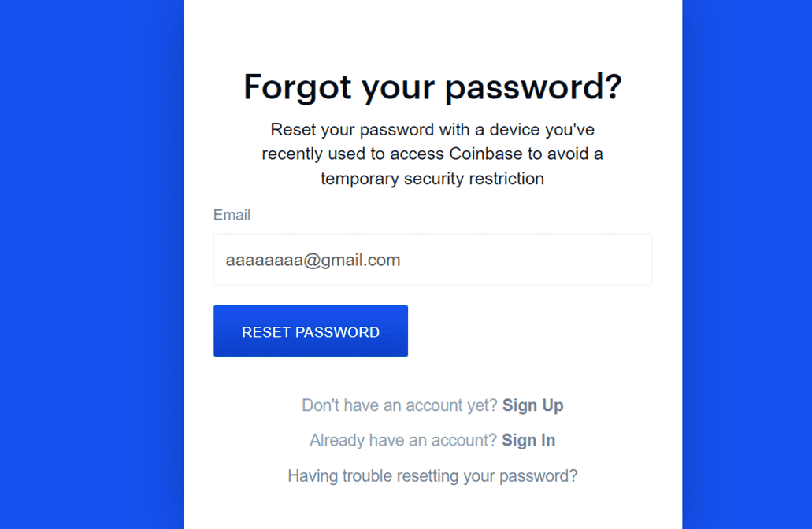Click the Email input field

point(432,260)
